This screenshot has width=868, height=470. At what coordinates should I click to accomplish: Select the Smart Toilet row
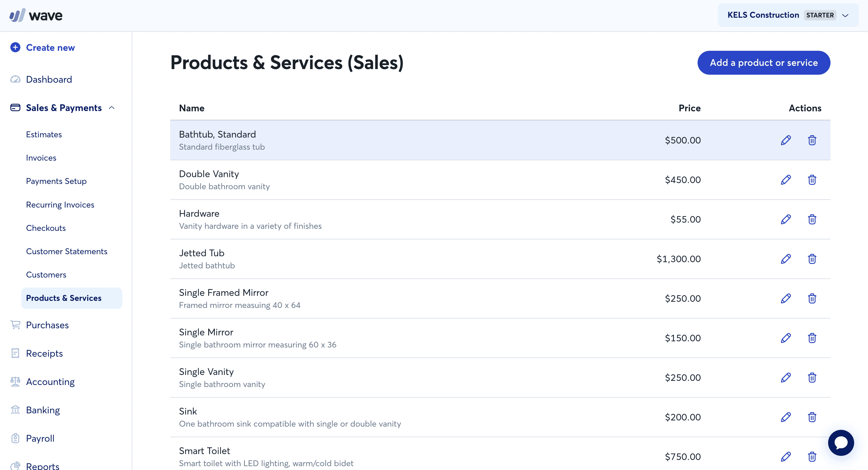click(500, 454)
